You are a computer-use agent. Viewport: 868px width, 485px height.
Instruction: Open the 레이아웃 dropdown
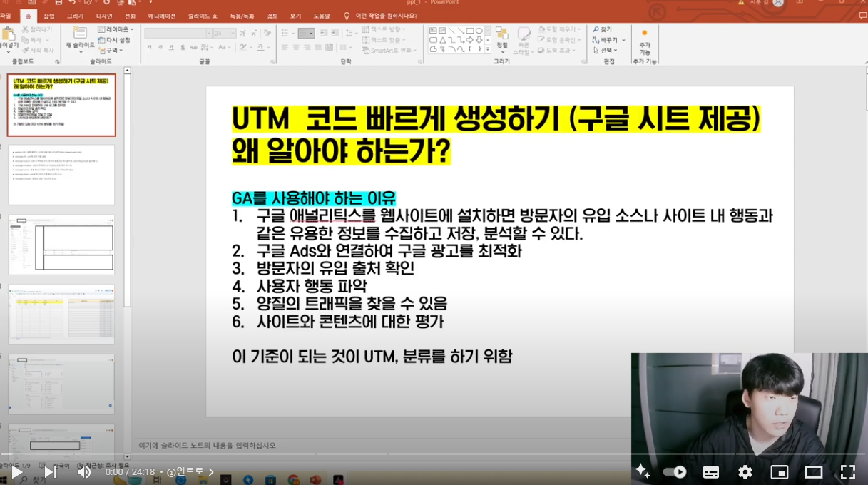pyautogui.click(x=116, y=30)
